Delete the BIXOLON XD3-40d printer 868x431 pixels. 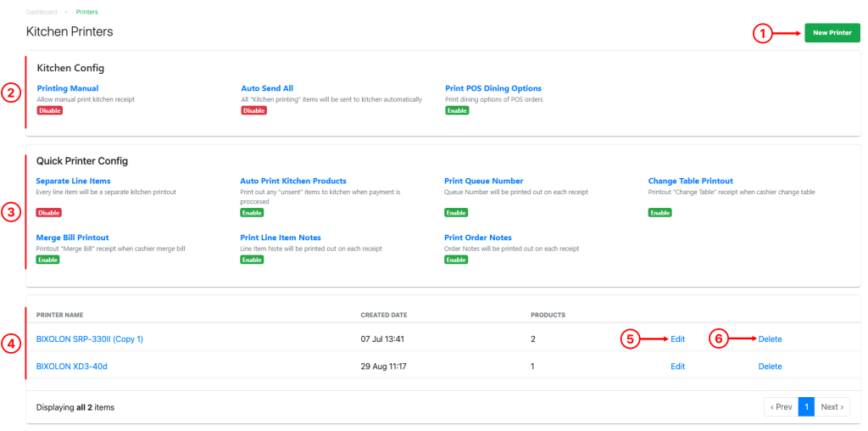770,367
